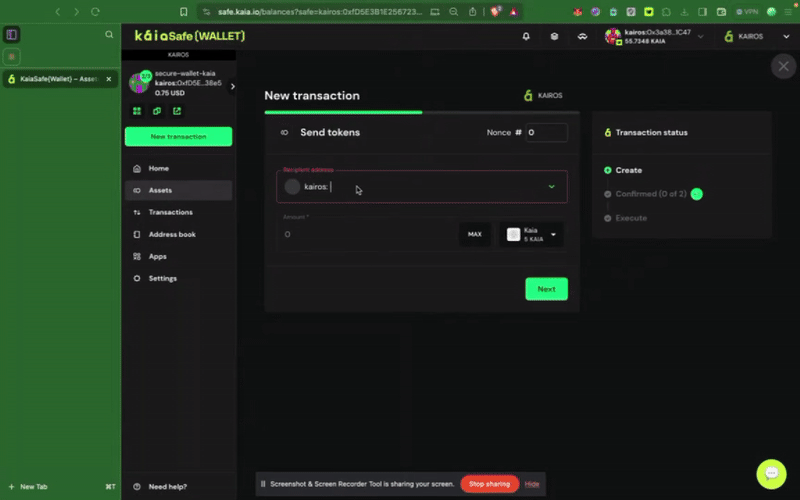Click the KaiaSafe (WALLET) logo

189,36
